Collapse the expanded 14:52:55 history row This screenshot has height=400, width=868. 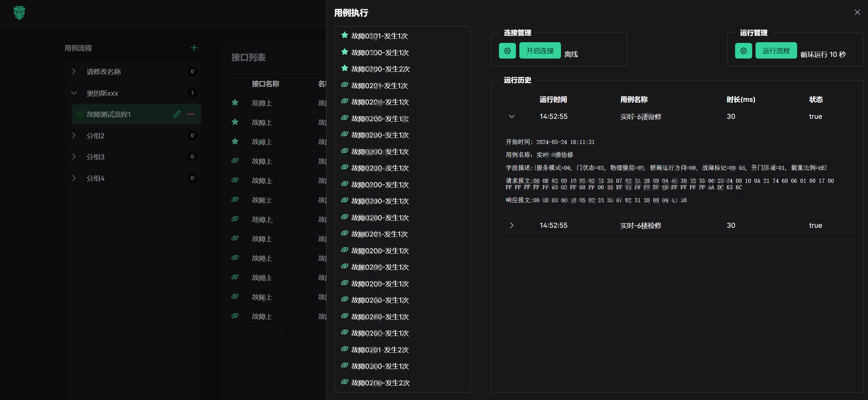pyautogui.click(x=512, y=116)
